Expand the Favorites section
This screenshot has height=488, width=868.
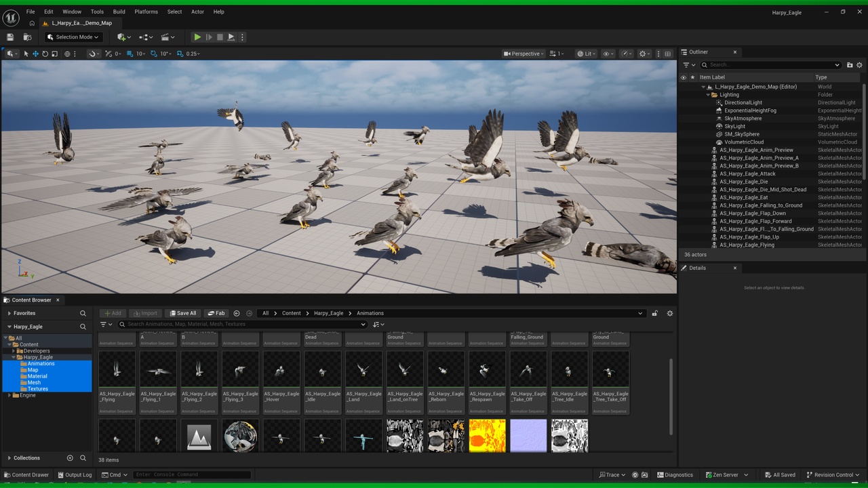pyautogui.click(x=9, y=313)
